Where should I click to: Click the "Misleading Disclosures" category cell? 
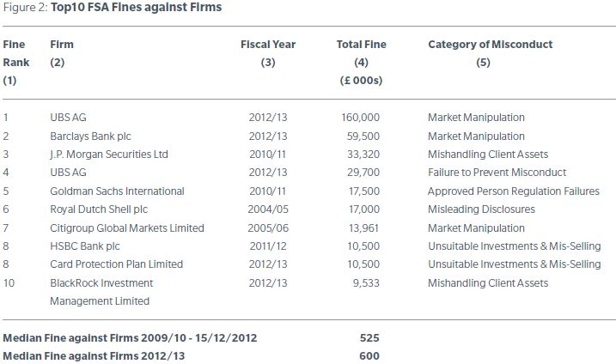481,209
